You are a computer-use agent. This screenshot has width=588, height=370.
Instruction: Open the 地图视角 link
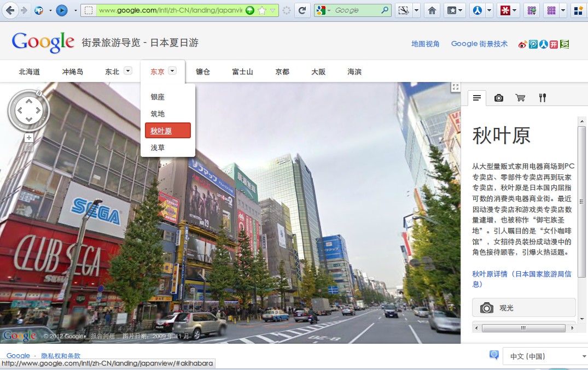click(x=425, y=44)
